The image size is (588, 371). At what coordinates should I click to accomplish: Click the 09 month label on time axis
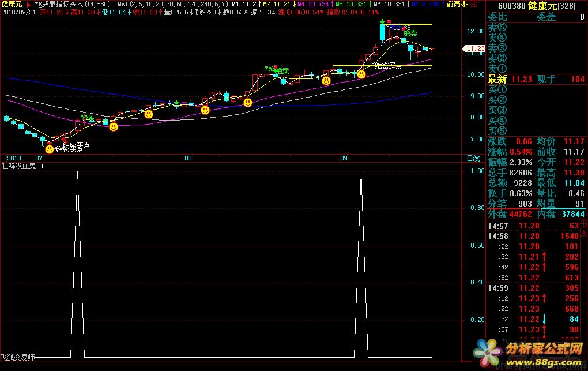coord(344,159)
